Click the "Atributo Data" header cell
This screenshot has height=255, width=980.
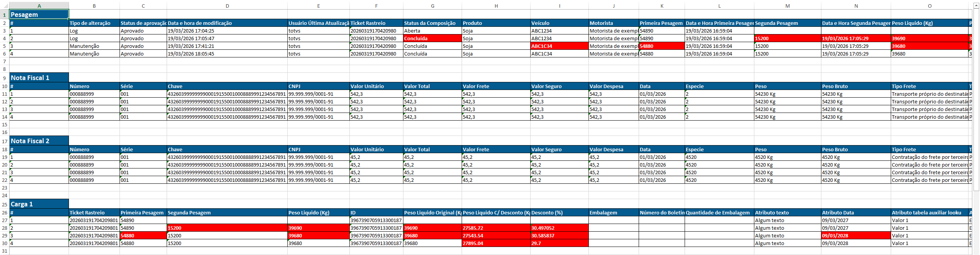click(856, 212)
